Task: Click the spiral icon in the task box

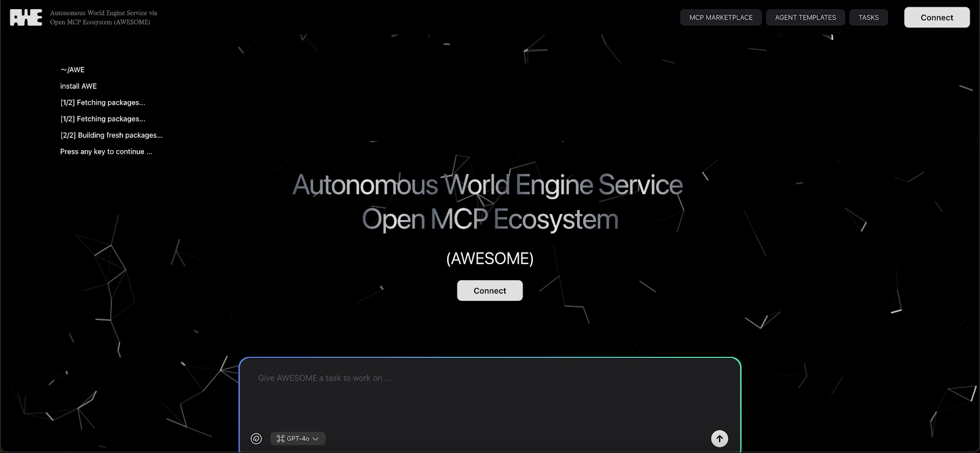Action: tap(257, 438)
